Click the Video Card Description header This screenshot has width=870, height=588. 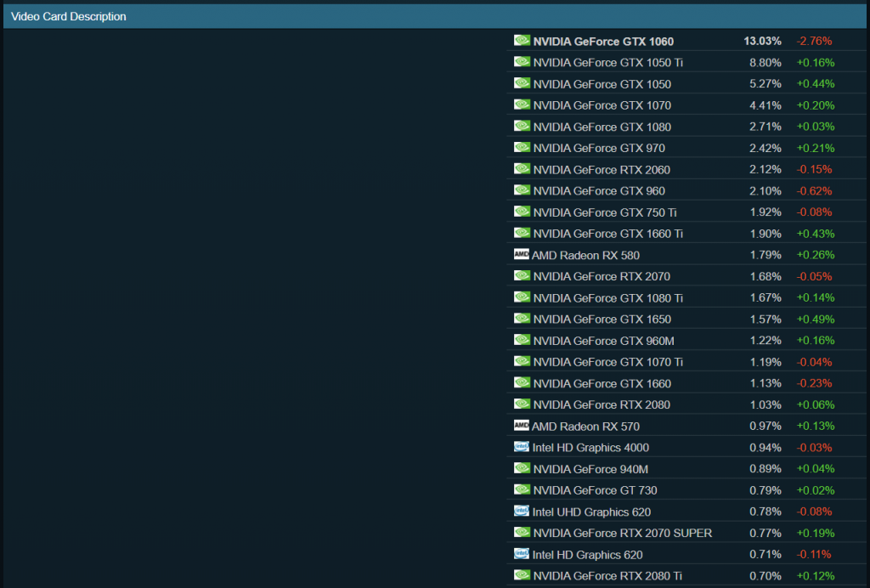tap(435, 17)
